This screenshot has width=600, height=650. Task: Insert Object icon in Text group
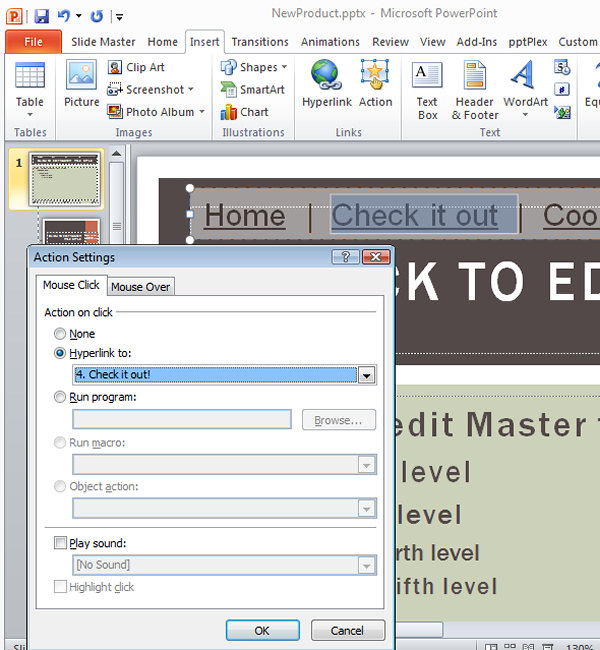562,112
